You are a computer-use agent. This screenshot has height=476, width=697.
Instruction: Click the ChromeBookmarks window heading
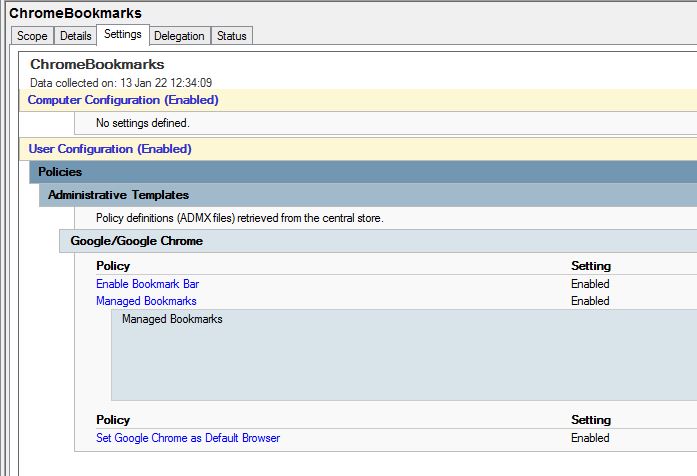pos(76,13)
